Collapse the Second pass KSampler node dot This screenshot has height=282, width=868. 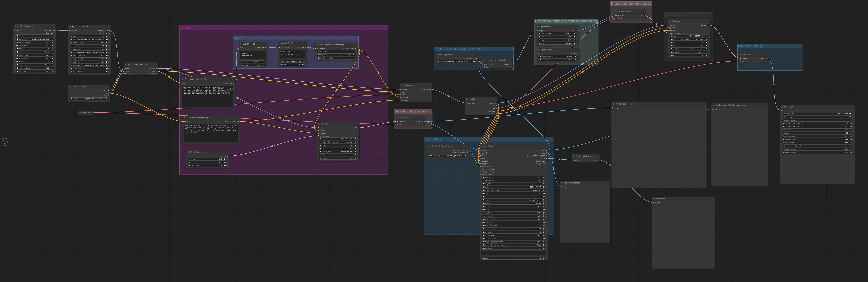(x=670, y=21)
